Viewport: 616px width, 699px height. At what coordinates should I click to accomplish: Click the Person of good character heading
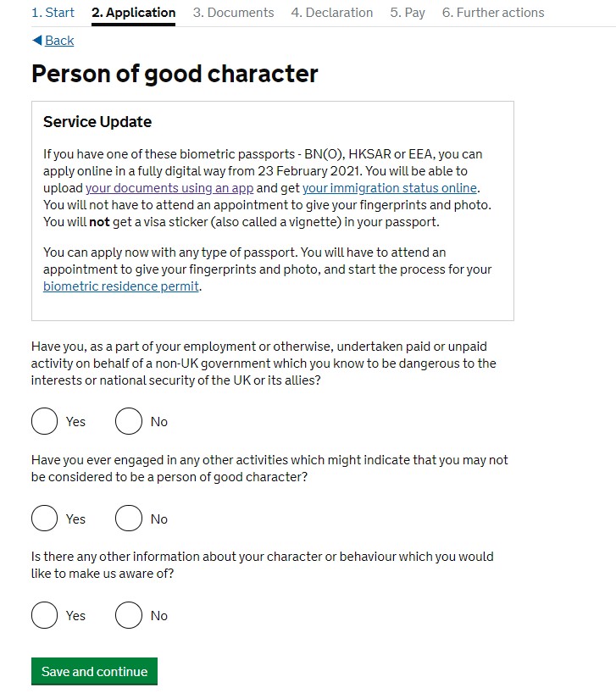(x=175, y=74)
